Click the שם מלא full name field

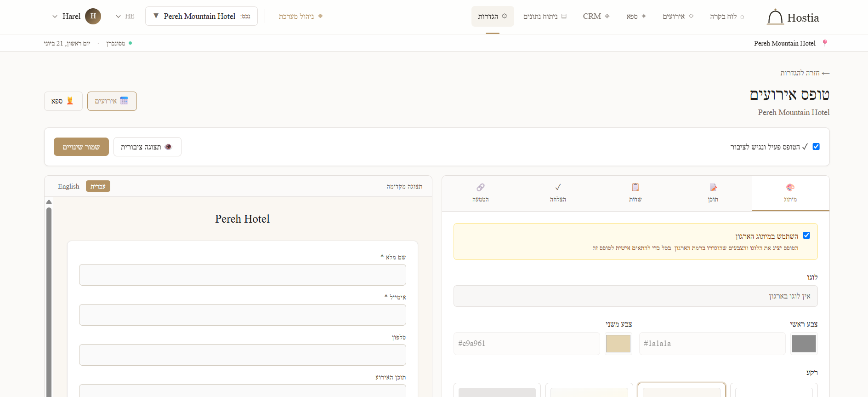coord(243,275)
